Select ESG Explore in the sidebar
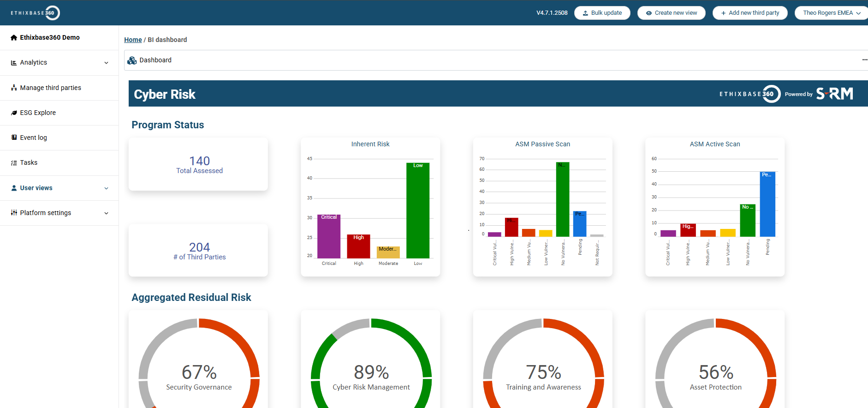 click(38, 113)
